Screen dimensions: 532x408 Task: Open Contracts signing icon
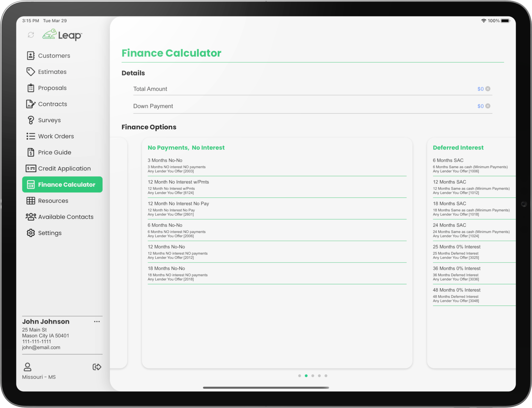point(31,104)
